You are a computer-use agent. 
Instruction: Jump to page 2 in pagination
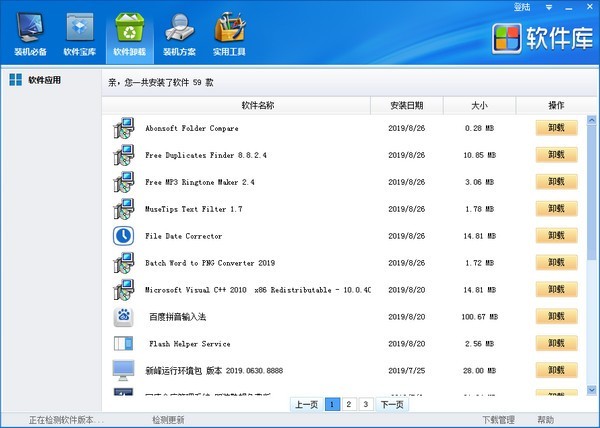pyautogui.click(x=349, y=404)
